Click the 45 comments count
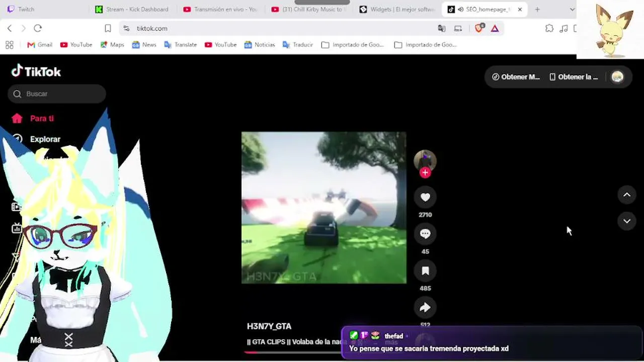The width and height of the screenshot is (644, 362). [x=425, y=251]
